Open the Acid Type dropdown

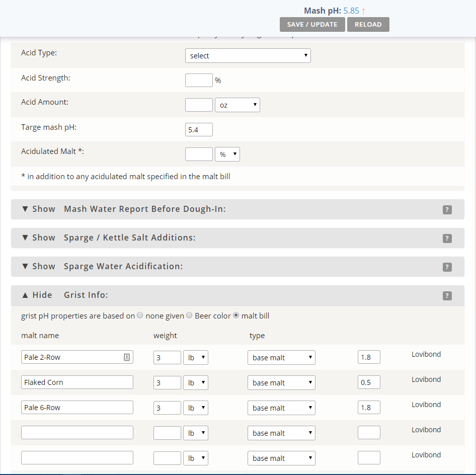coord(248,56)
